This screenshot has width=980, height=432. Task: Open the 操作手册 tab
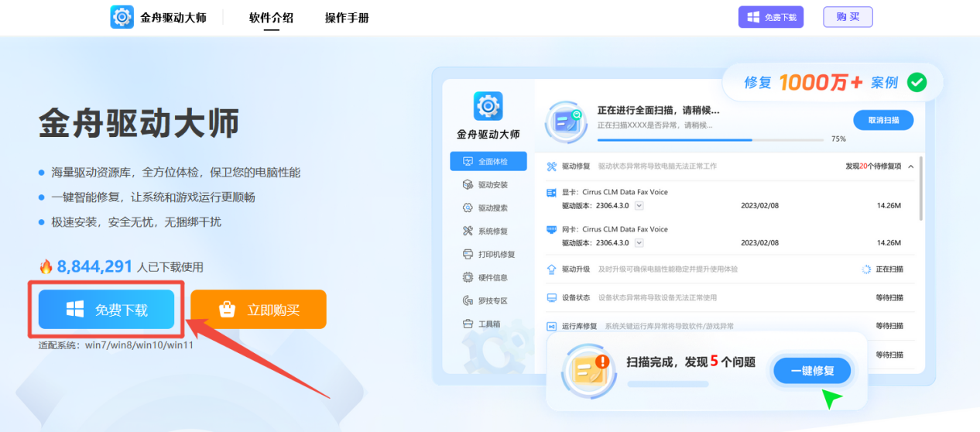click(347, 18)
